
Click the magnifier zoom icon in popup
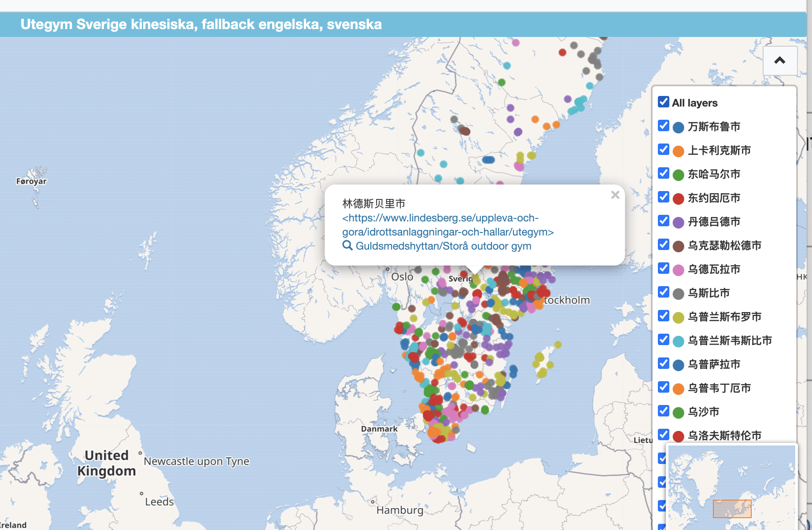[x=347, y=246]
